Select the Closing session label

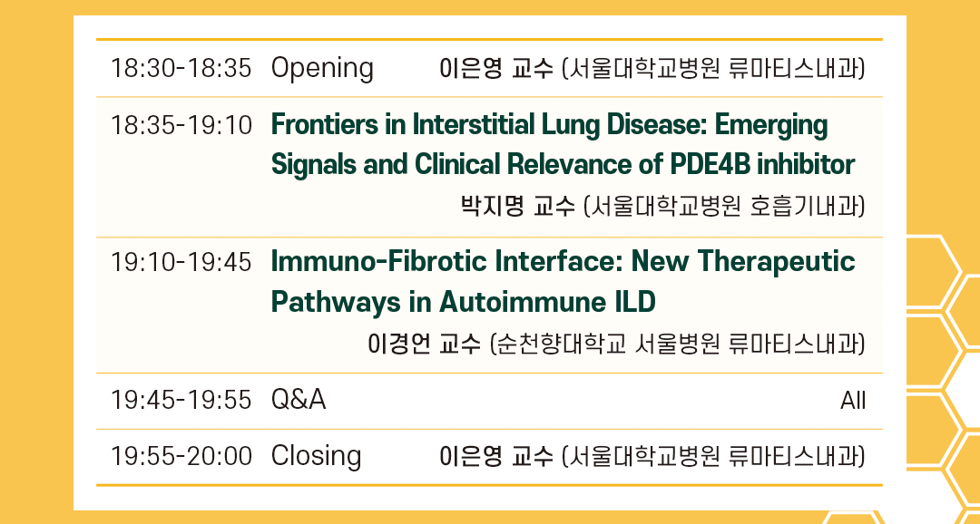(x=316, y=456)
